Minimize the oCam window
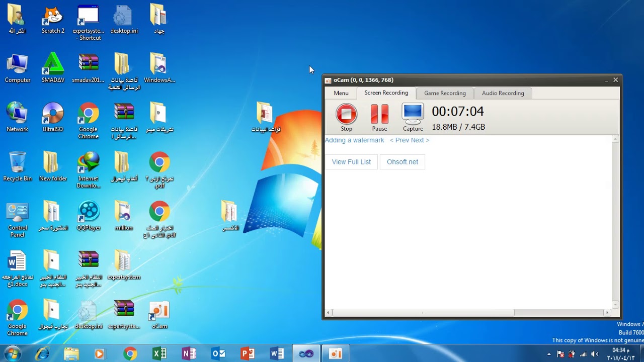The height and width of the screenshot is (362, 644). coord(606,80)
